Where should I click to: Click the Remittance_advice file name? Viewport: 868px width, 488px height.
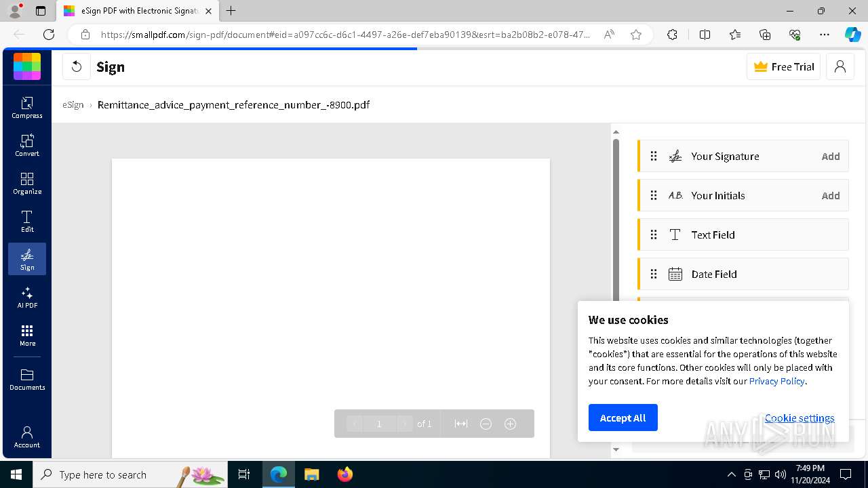pyautogui.click(x=233, y=105)
